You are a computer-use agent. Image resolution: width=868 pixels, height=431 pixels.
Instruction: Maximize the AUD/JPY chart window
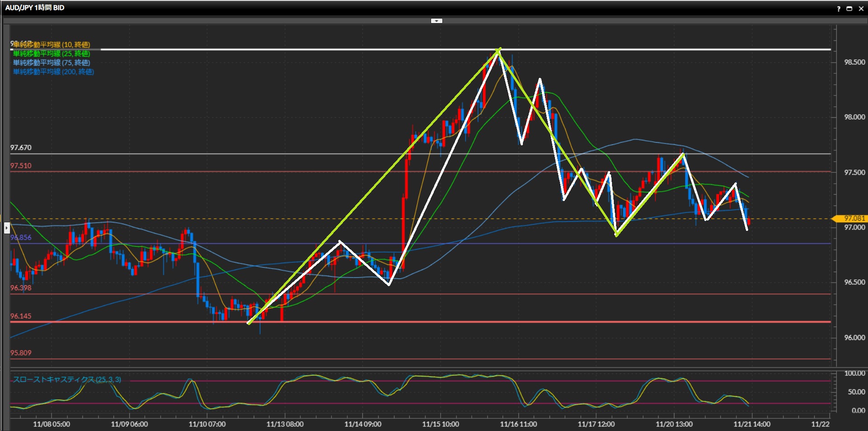pos(849,9)
